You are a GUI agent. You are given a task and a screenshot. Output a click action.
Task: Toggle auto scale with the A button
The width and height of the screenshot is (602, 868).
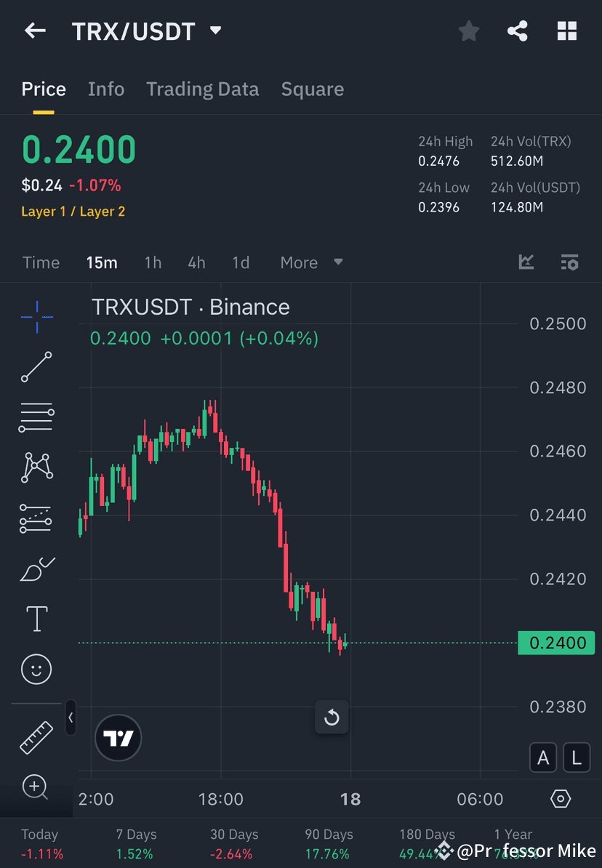(x=543, y=758)
